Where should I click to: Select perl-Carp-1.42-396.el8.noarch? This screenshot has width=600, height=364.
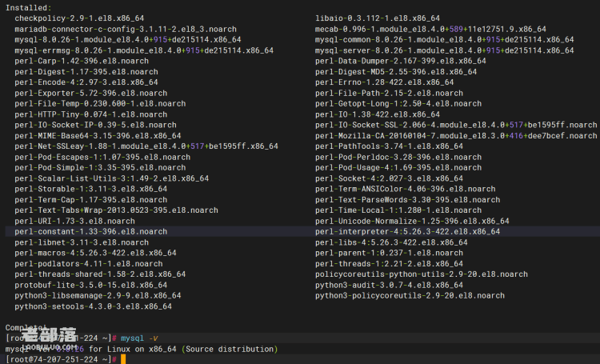[x=82, y=61]
